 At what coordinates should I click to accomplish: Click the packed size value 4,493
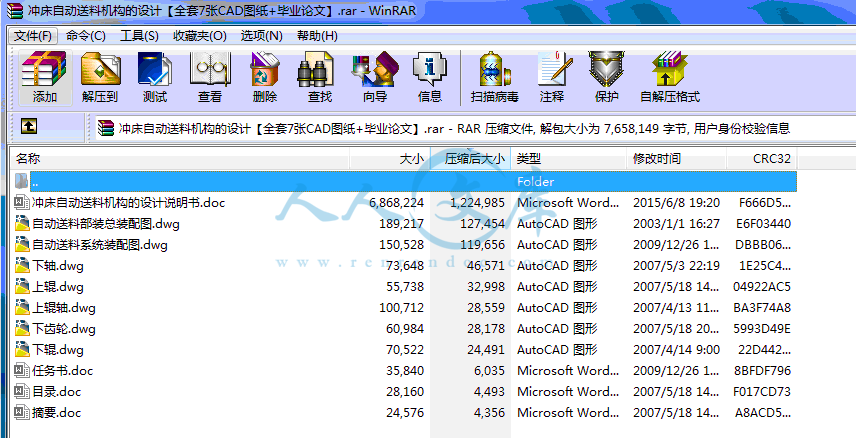point(489,392)
